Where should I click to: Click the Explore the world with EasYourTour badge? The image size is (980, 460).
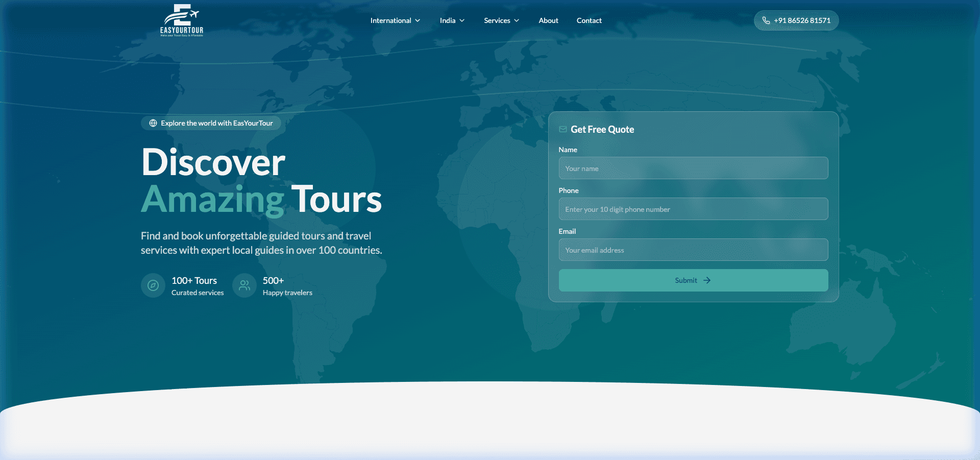pyautogui.click(x=211, y=123)
